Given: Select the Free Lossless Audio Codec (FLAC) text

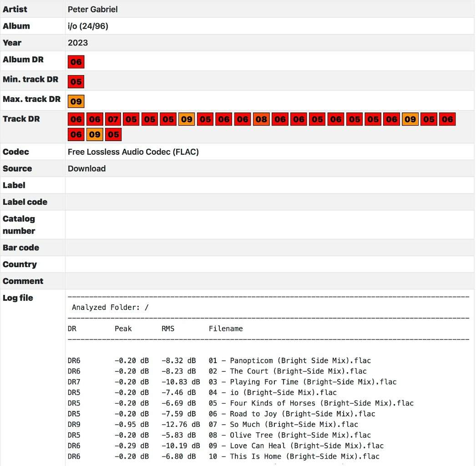Looking at the screenshot, I should pos(133,152).
